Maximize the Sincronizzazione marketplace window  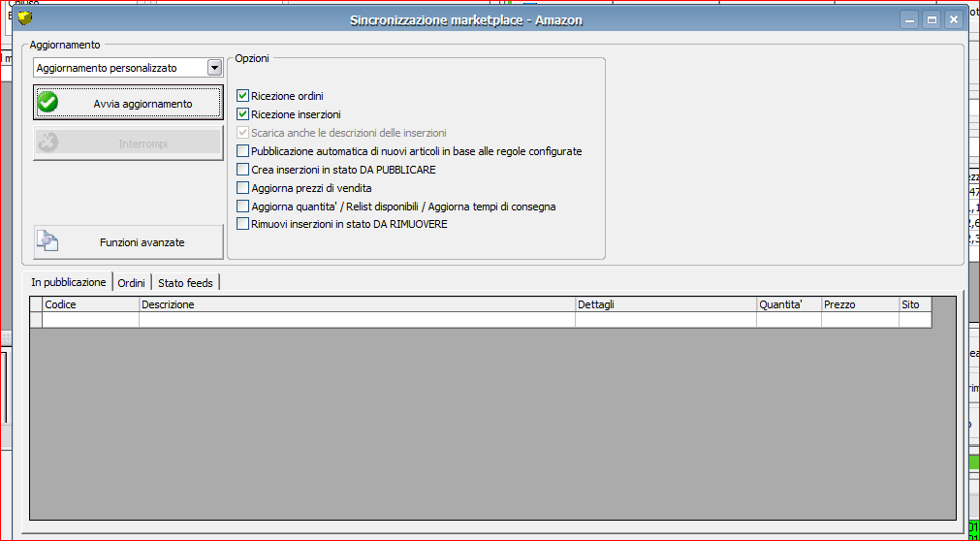tap(932, 20)
